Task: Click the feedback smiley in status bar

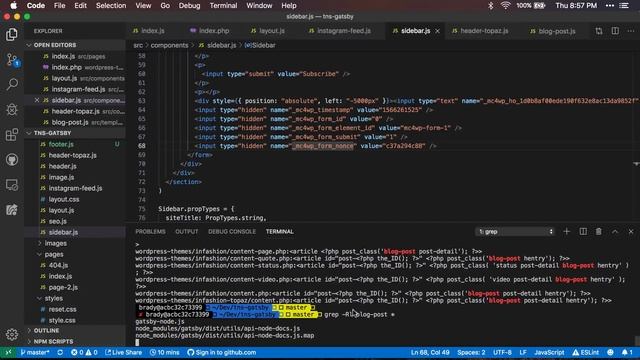Action: pos(610,352)
